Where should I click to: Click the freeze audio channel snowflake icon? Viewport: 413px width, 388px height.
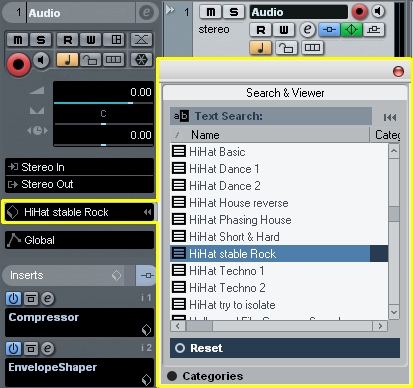coord(141,60)
